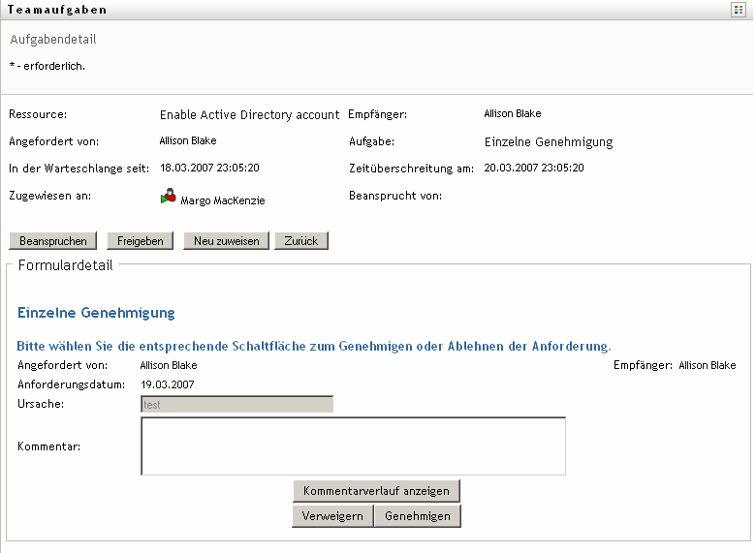This screenshot has width=756, height=553.
Task: Click the queue date 18.03.2007 23:05:20
Action: [x=209, y=168]
